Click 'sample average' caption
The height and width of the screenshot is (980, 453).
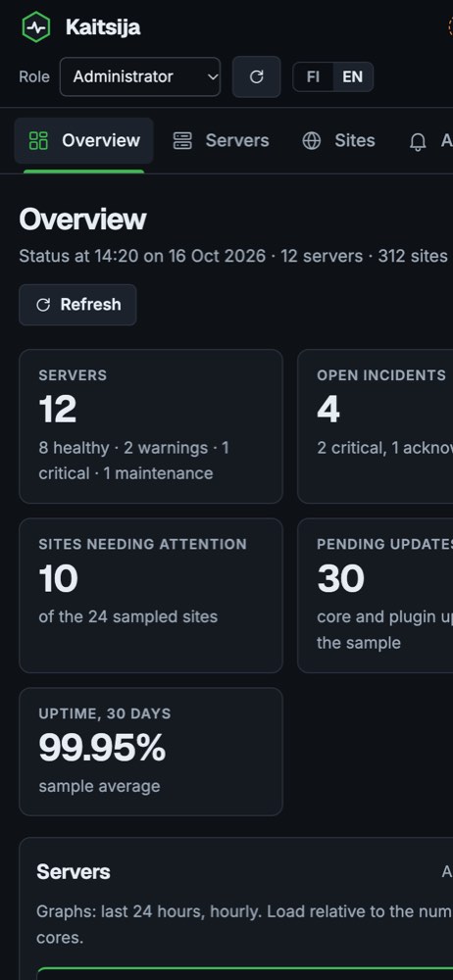point(99,786)
